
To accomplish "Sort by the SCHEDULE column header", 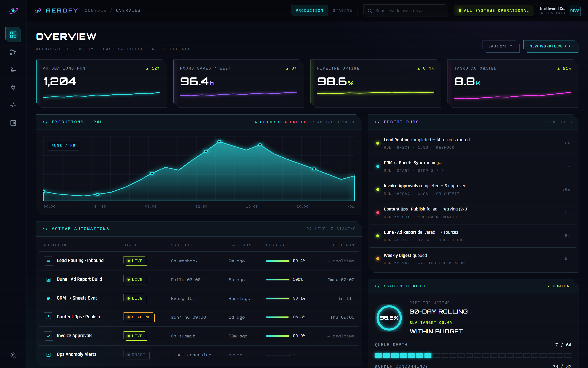I will [x=182, y=245].
